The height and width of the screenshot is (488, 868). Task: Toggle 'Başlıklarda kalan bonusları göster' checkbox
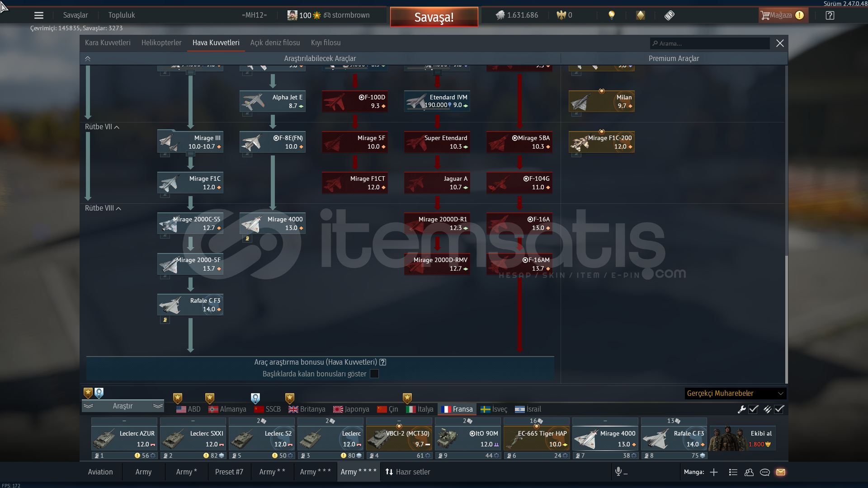[374, 374]
